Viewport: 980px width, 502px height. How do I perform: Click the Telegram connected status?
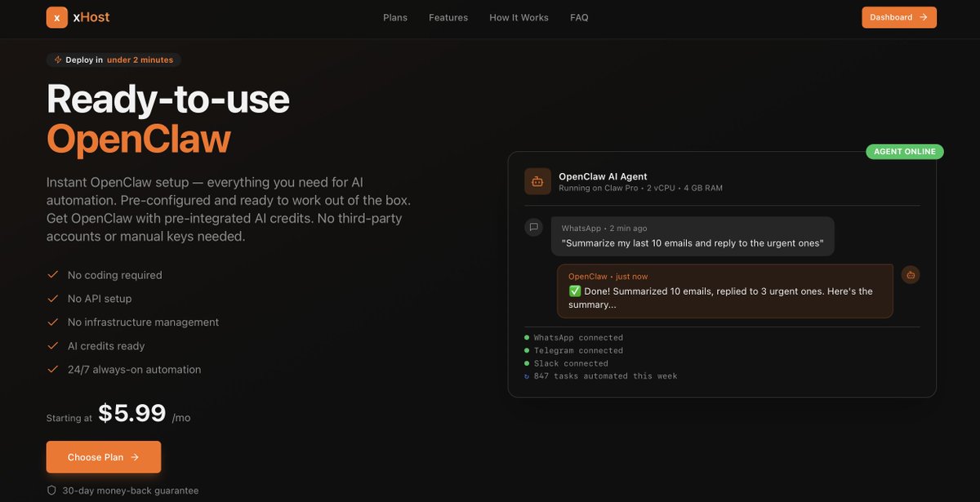(578, 350)
